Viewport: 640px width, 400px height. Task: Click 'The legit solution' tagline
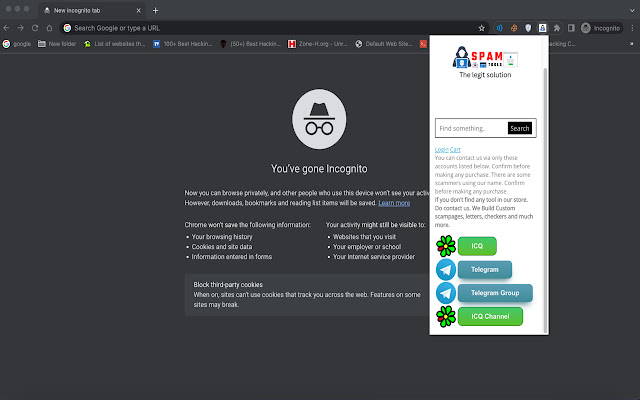coord(485,75)
